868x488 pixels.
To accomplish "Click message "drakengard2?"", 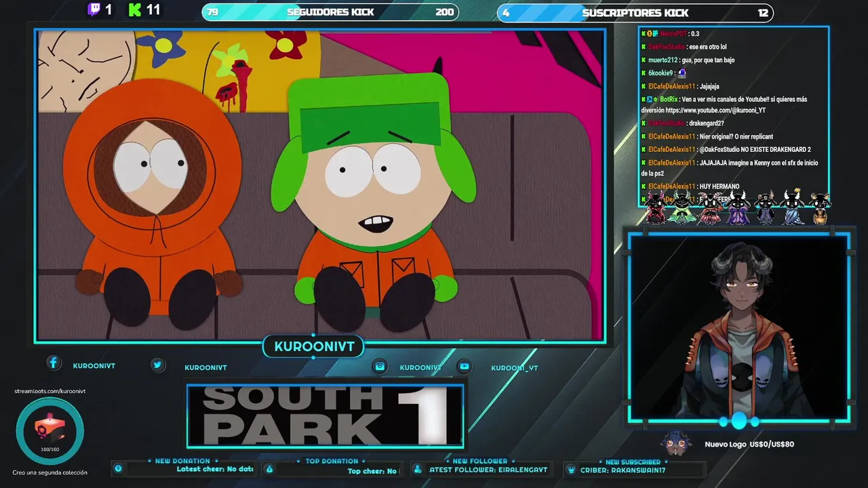I will click(707, 123).
